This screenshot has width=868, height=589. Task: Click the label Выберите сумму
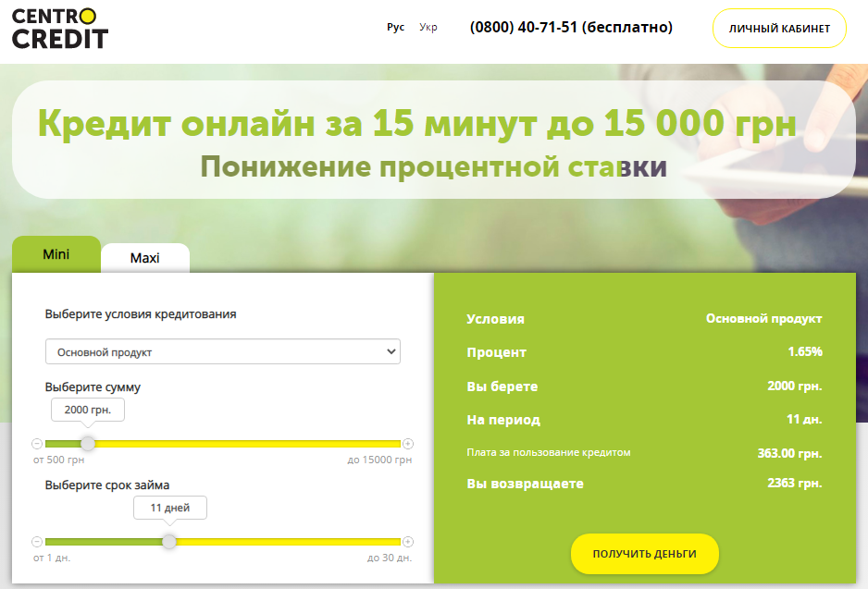click(93, 387)
